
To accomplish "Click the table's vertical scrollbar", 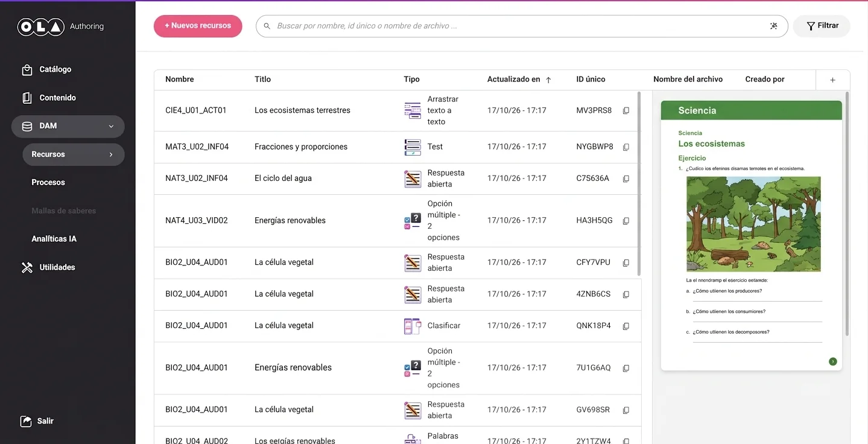I will click(639, 184).
